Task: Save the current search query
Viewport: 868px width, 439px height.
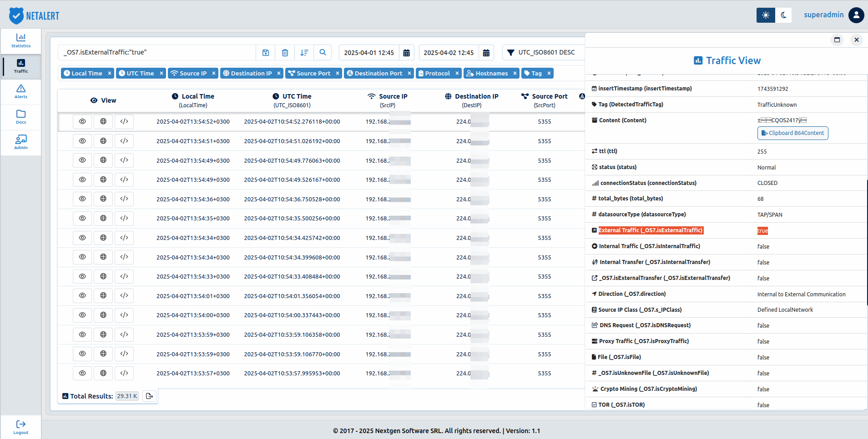Action: [266, 53]
